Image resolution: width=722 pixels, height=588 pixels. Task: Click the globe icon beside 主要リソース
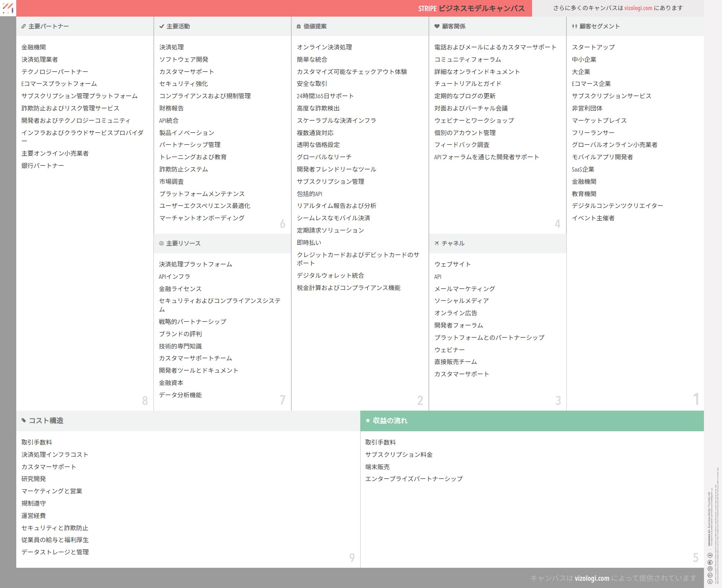coord(161,243)
